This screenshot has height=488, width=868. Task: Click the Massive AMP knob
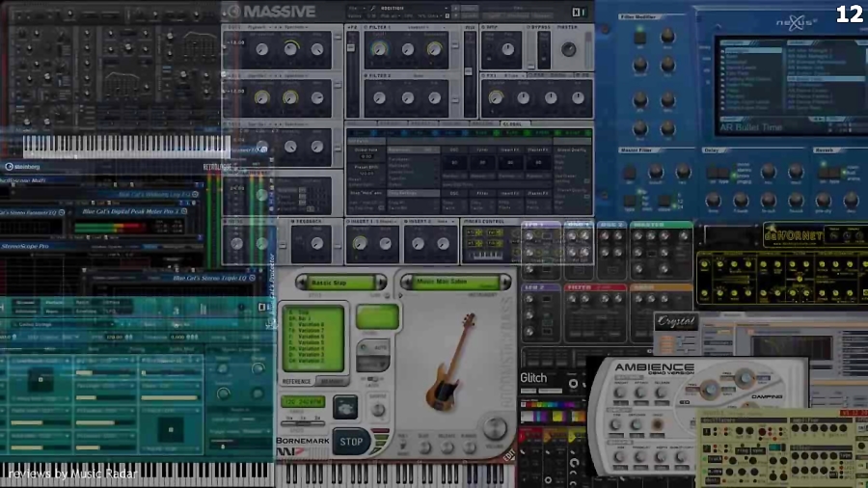[507, 49]
